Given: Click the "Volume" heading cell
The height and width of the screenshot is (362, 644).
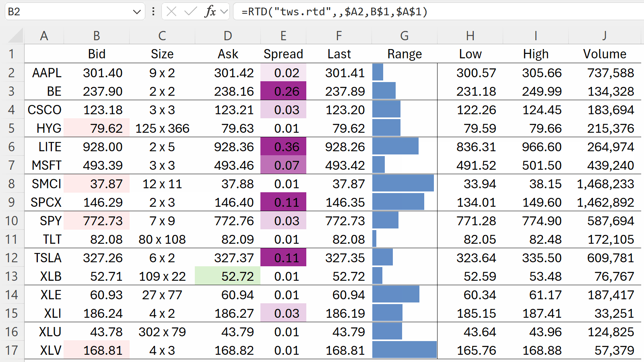Looking at the screenshot, I should 605,54.
